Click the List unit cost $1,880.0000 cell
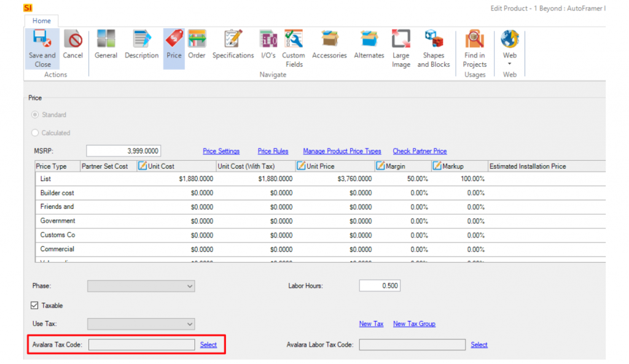The height and width of the screenshot is (364, 629). click(176, 179)
